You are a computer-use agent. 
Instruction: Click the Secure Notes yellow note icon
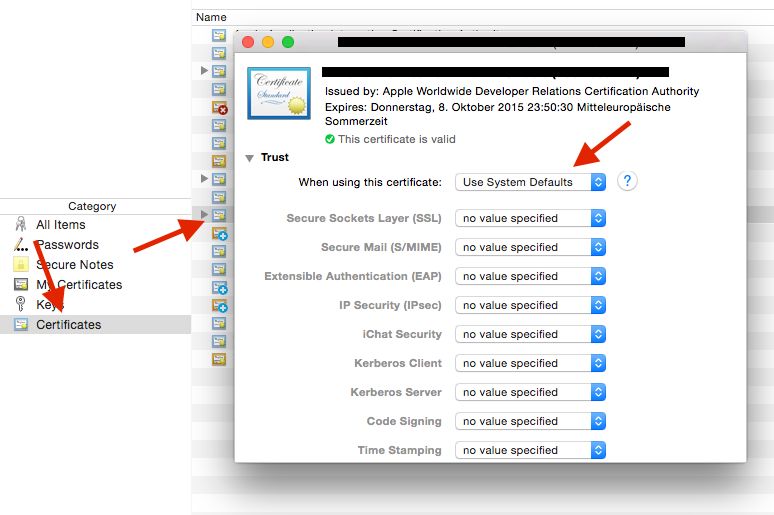tap(21, 265)
